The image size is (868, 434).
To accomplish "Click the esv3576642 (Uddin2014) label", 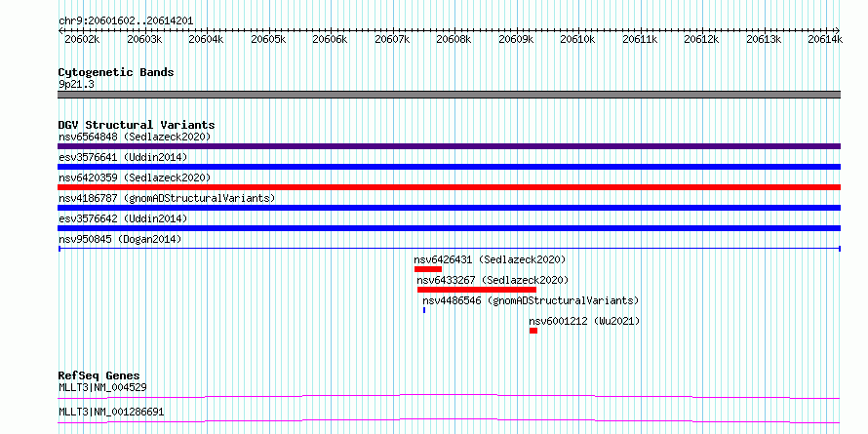I will (123, 218).
